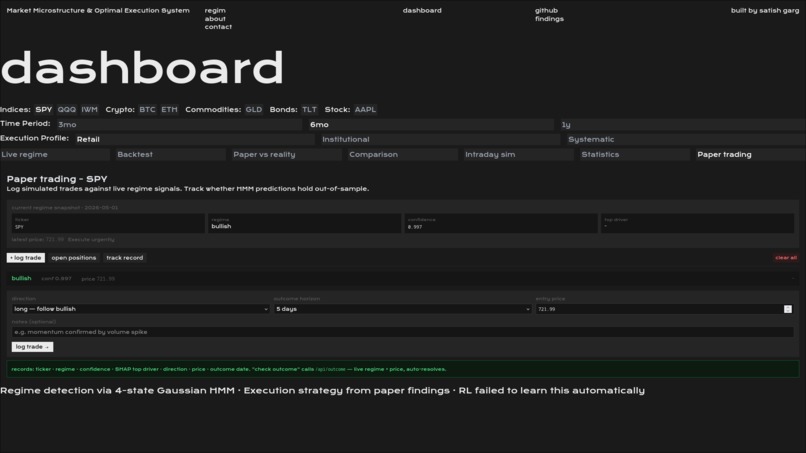Choose the Institutional execution profile

[x=440, y=139]
